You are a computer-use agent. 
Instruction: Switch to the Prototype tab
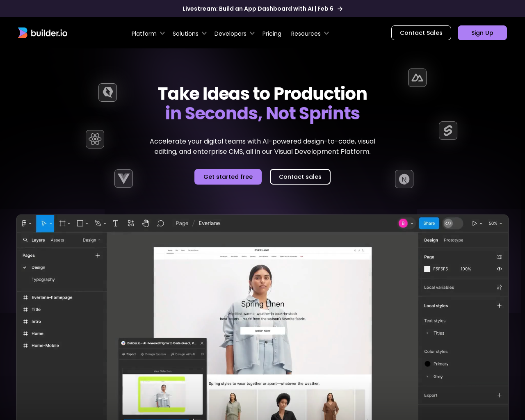point(453,240)
